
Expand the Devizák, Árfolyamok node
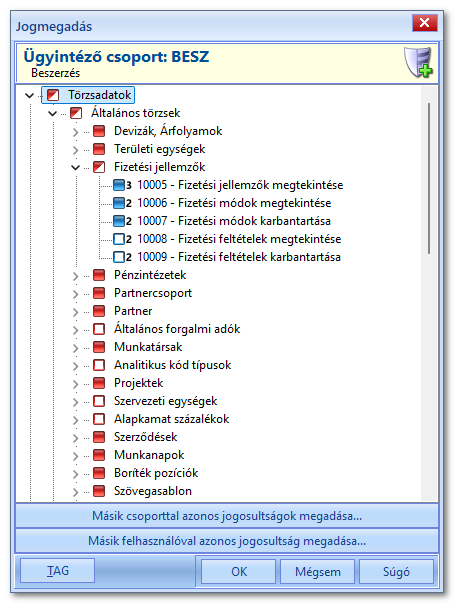76,132
